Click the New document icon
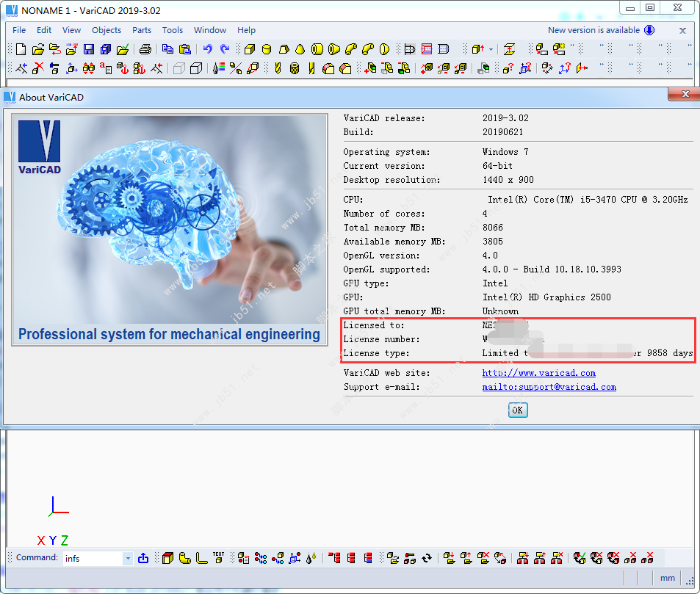700x594 pixels. coord(21,49)
